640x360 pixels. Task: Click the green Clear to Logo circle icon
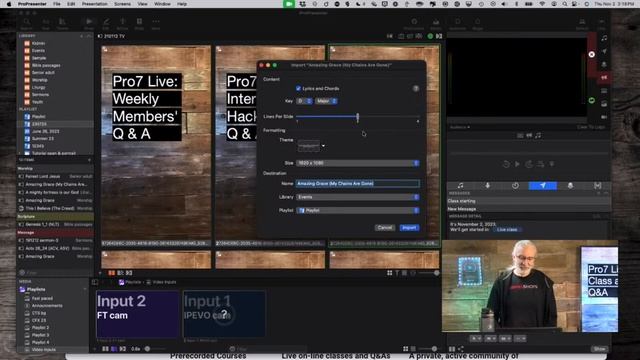(x=592, y=100)
